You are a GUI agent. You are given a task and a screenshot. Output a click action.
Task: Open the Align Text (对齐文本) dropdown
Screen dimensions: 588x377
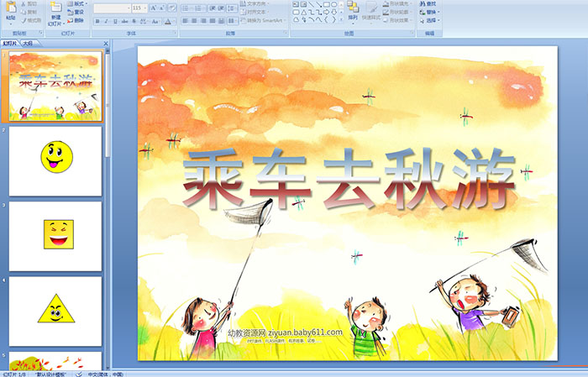tap(255, 12)
